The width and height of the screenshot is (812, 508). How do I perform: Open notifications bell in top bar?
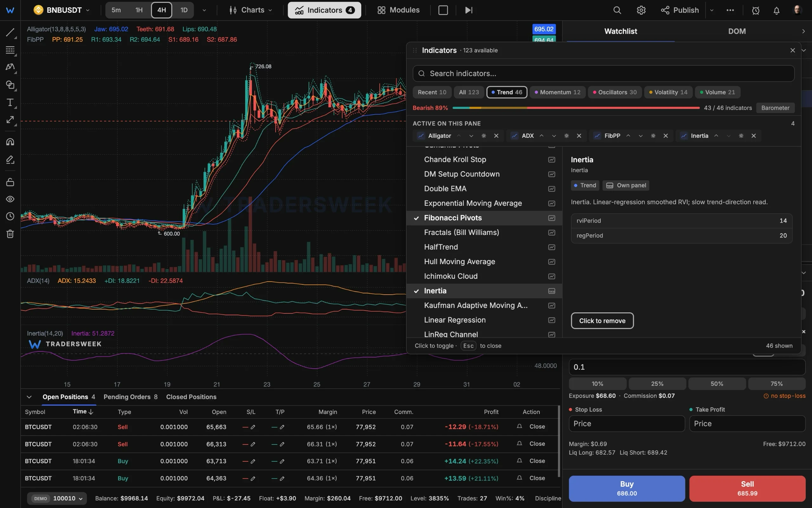776,10
